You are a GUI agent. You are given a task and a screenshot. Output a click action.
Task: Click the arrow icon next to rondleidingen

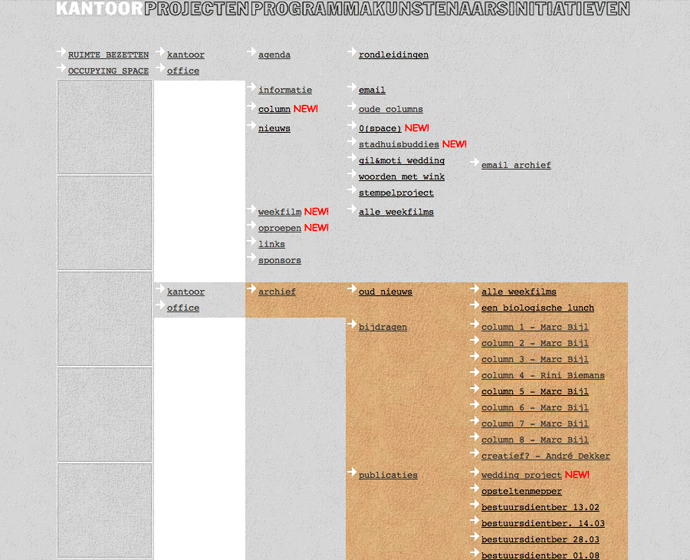(x=351, y=53)
